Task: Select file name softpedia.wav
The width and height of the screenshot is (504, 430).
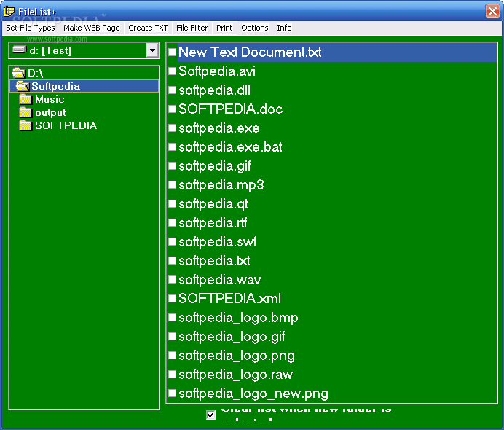Action: click(219, 279)
